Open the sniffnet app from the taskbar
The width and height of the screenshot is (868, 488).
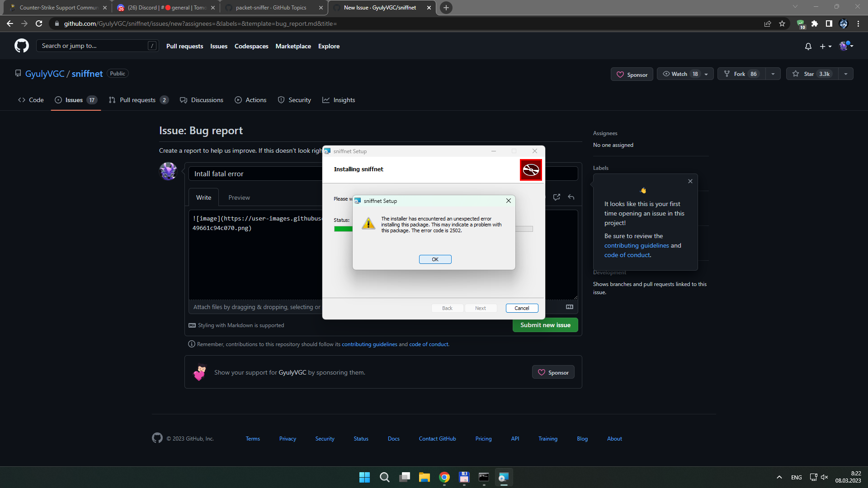click(504, 477)
